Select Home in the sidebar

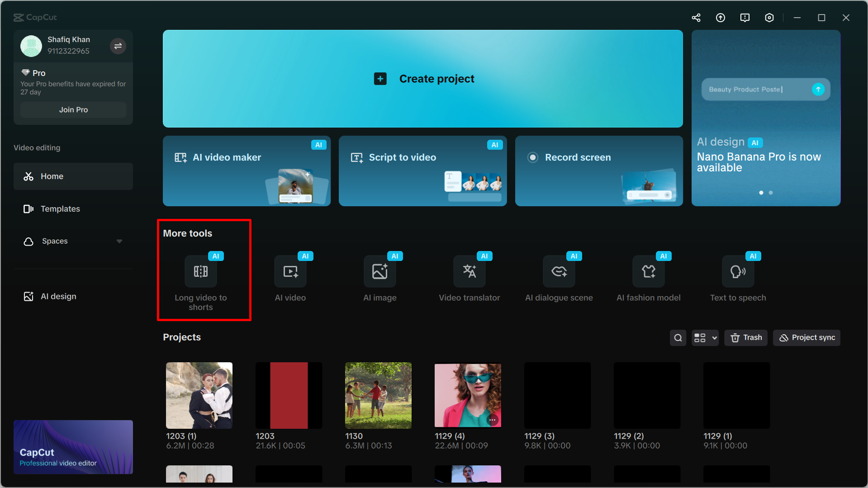[x=73, y=176]
